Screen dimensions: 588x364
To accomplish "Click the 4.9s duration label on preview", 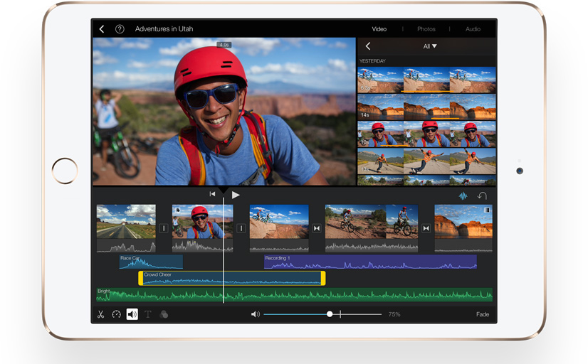I will click(224, 45).
